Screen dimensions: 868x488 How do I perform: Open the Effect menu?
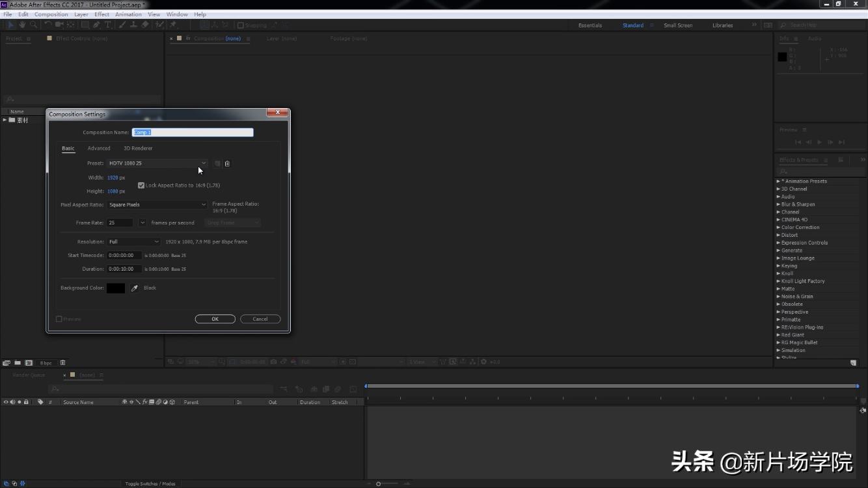pyautogui.click(x=102, y=14)
